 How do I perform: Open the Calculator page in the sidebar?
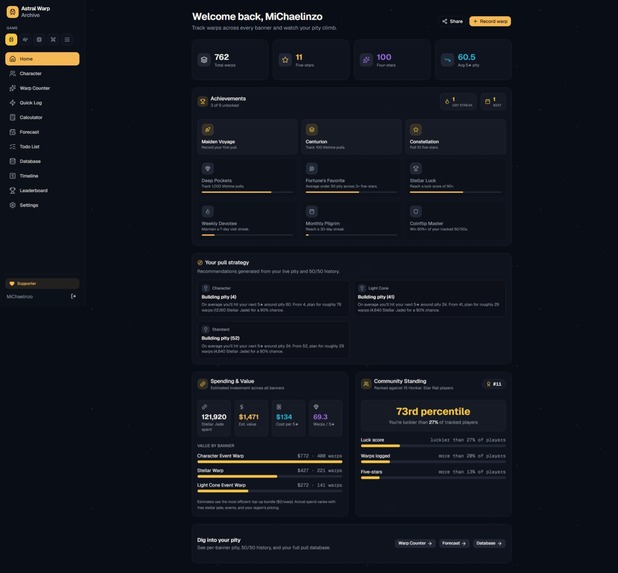(x=42, y=117)
